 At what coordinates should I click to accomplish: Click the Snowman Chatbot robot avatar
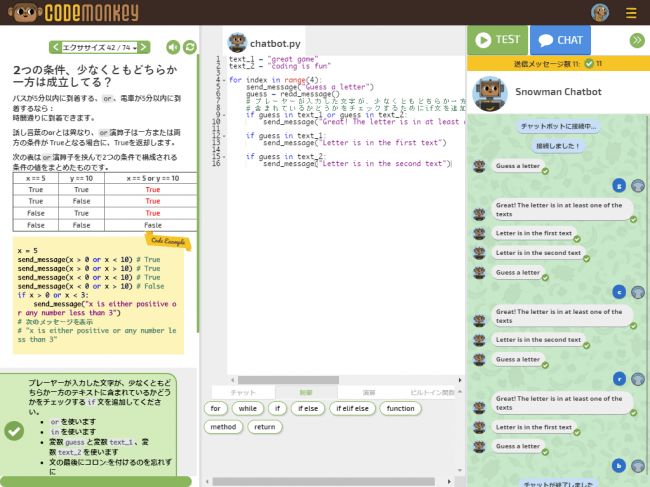pyautogui.click(x=490, y=92)
